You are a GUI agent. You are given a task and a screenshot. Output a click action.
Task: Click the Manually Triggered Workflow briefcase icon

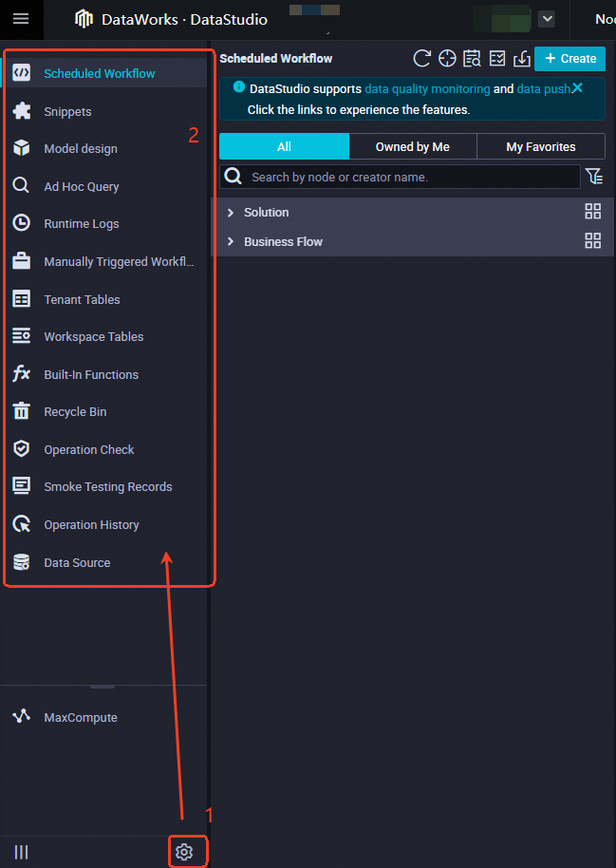(22, 261)
